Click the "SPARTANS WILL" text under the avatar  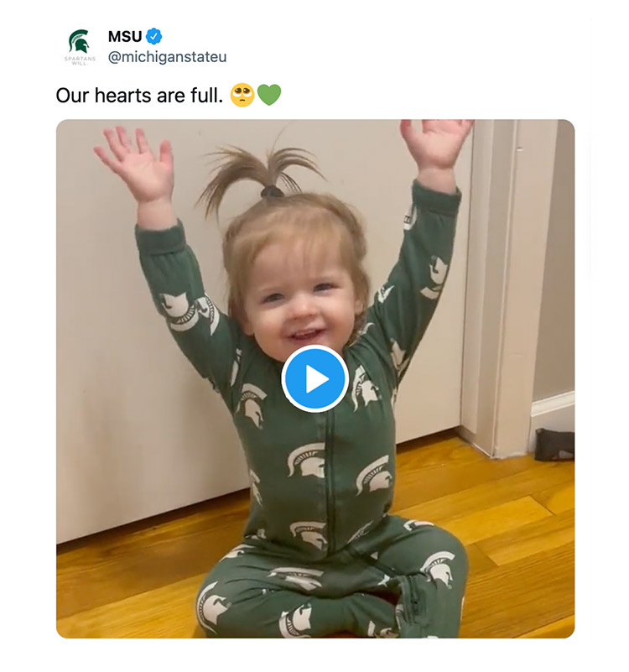(79, 61)
